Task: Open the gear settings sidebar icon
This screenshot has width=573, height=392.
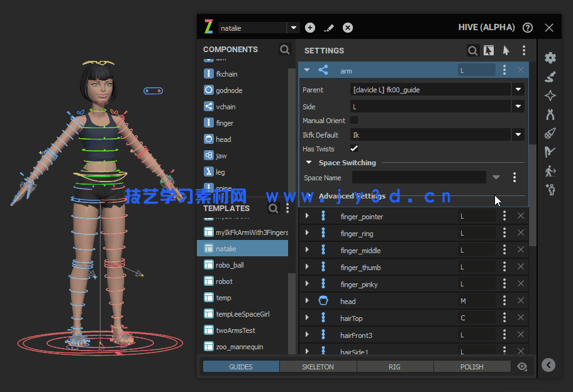Action: click(x=550, y=58)
